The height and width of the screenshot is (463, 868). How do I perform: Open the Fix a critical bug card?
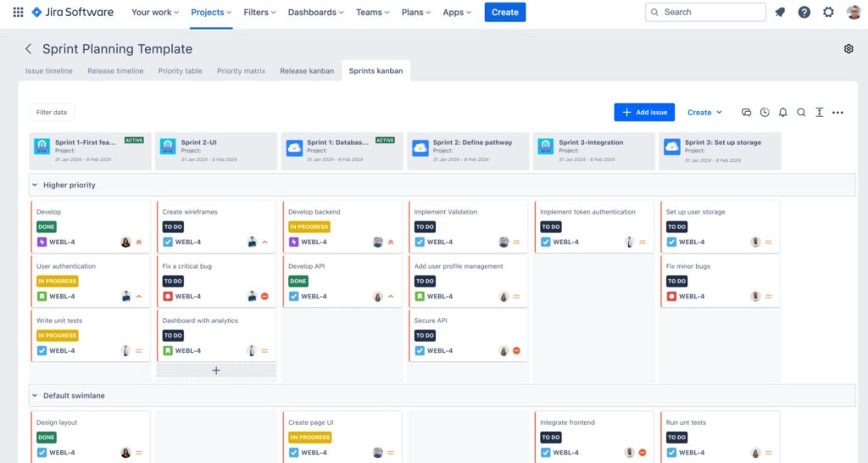[216, 281]
